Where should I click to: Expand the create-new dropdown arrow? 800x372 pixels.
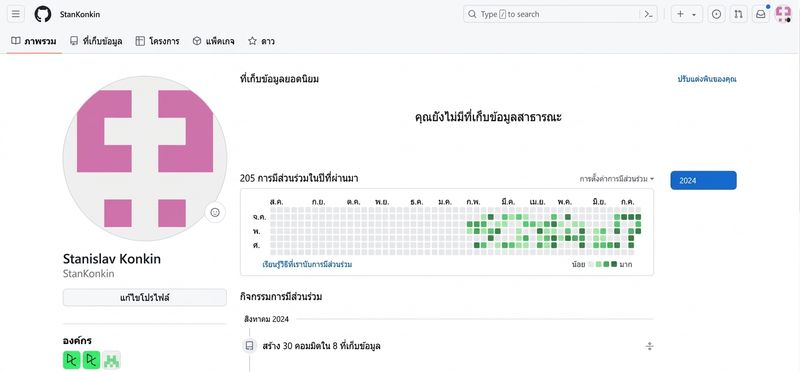(694, 15)
